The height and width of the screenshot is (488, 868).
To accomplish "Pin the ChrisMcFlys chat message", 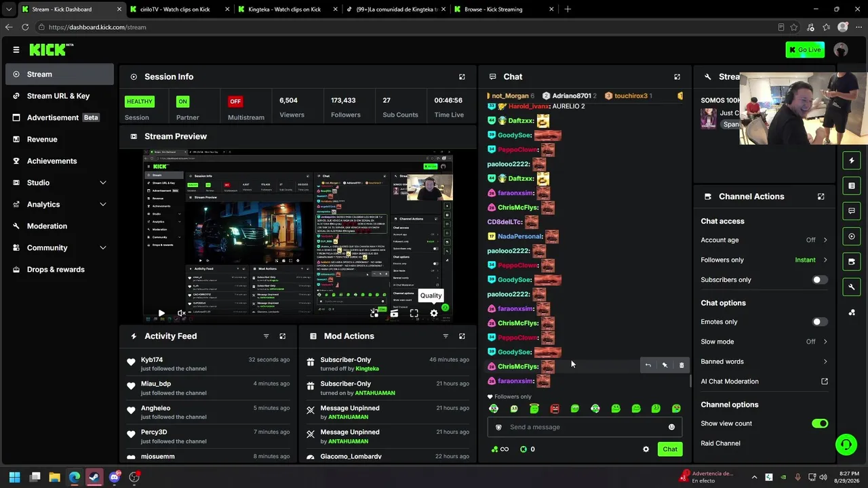I will pos(665,365).
